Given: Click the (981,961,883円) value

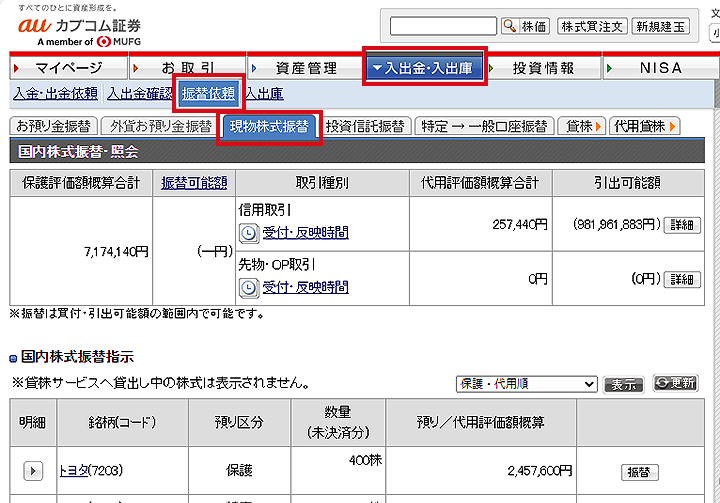Looking at the screenshot, I should (617, 224).
